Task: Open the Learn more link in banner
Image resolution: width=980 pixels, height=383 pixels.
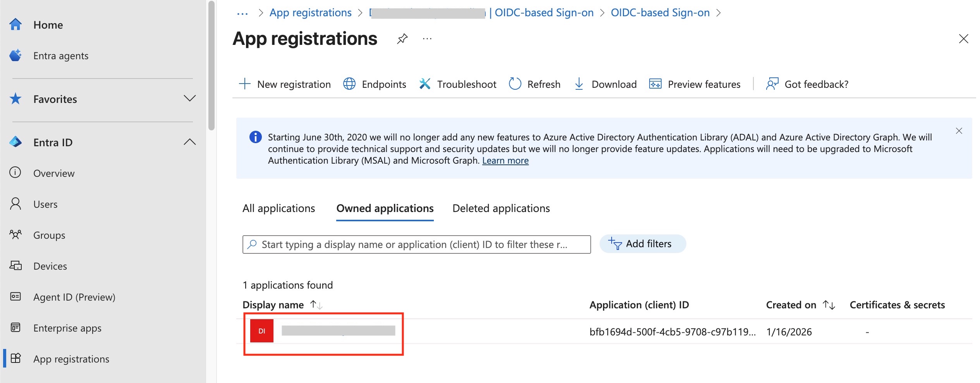Action: click(x=505, y=161)
